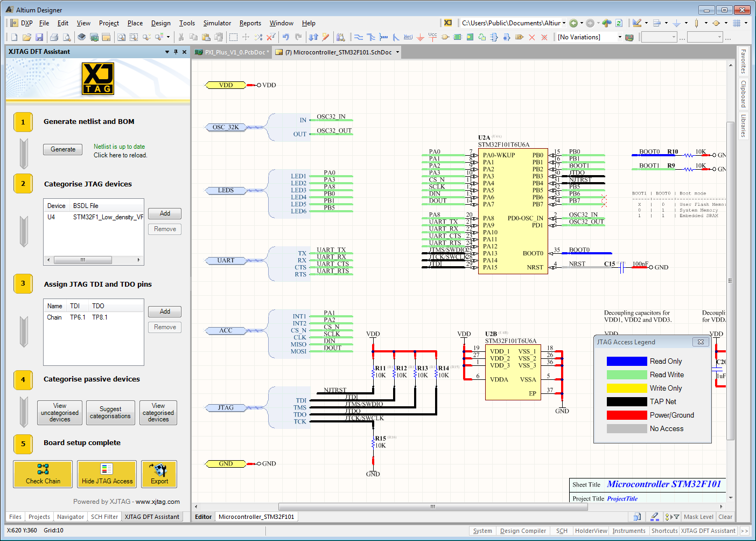Activate the cross probe tool

coord(326,37)
